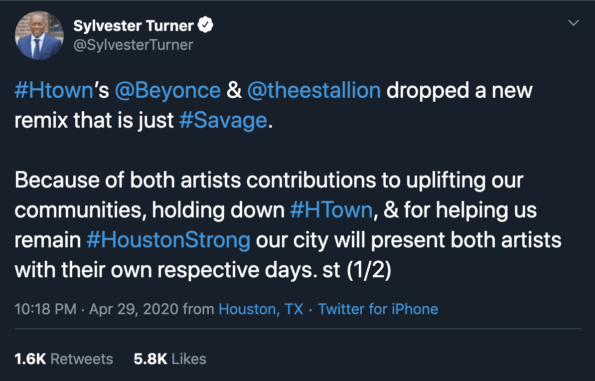This screenshot has height=381, width=595.
Task: Click the Houston, TX location link
Action: pyautogui.click(x=261, y=309)
